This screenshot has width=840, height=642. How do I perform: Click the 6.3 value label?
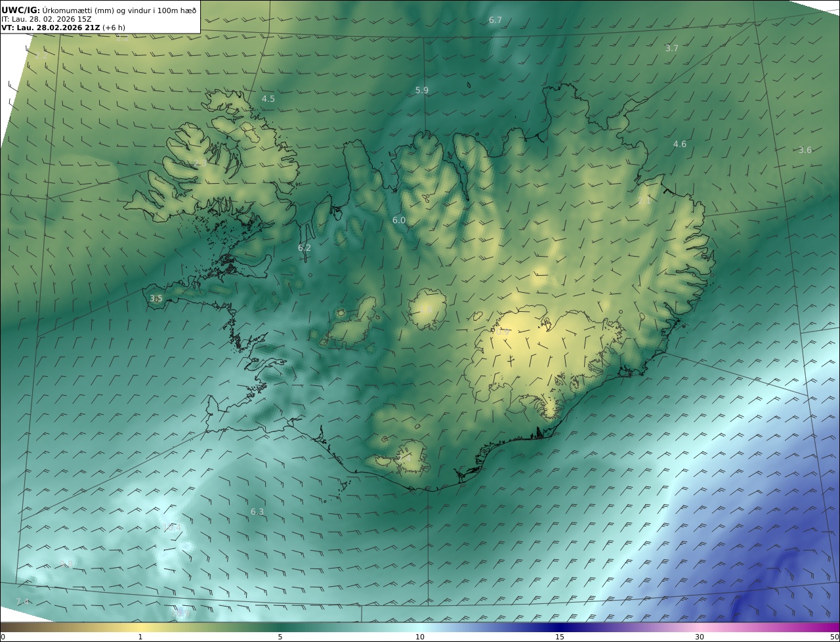point(257,512)
